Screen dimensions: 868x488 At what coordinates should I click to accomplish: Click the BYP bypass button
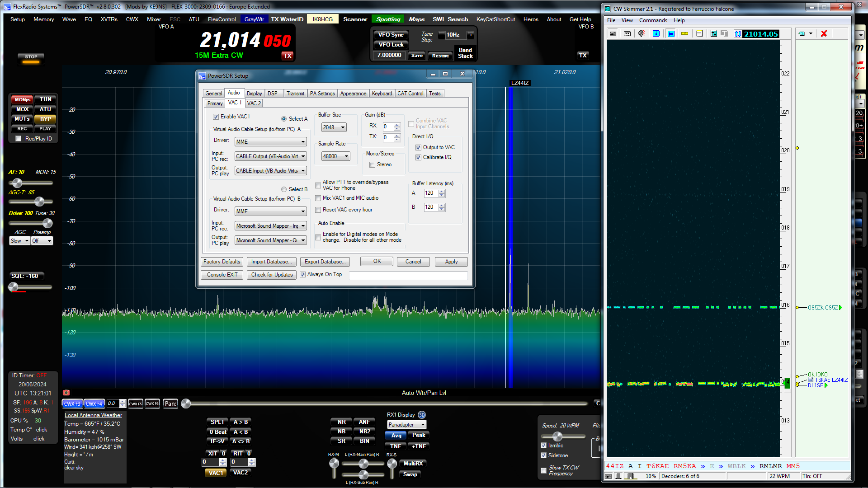click(x=45, y=119)
